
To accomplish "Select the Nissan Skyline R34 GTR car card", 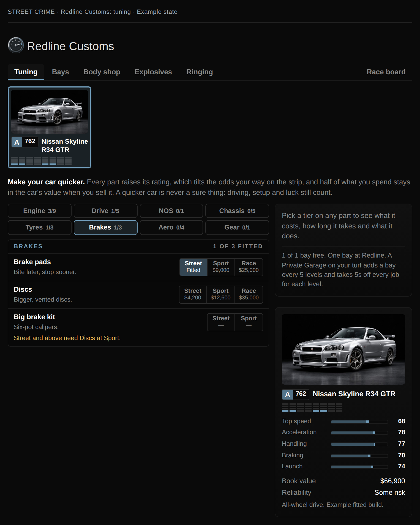I will [50, 127].
